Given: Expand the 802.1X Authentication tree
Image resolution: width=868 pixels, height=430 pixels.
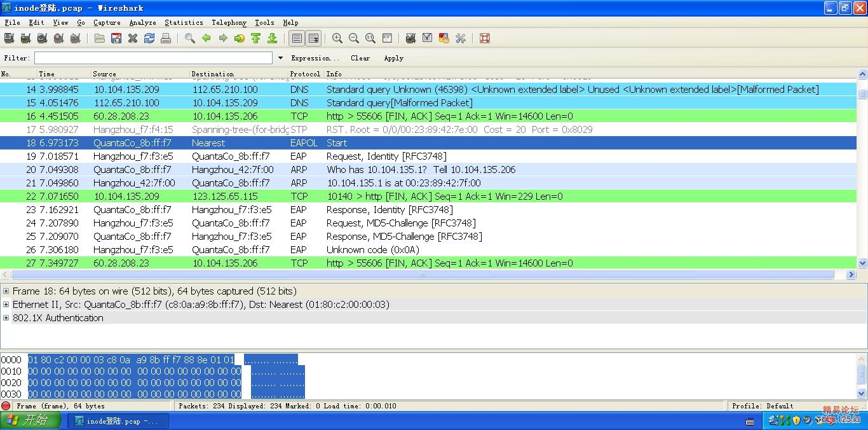Looking at the screenshot, I should pyautogui.click(x=6, y=318).
